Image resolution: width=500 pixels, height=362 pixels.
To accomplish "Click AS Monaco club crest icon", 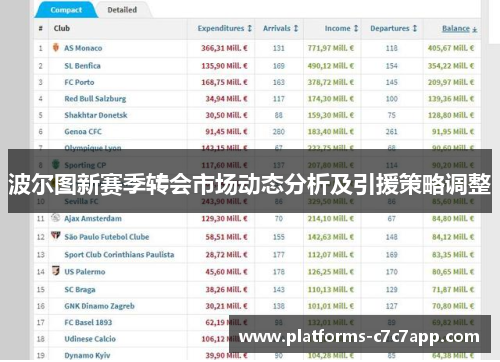I will pos(56,47).
